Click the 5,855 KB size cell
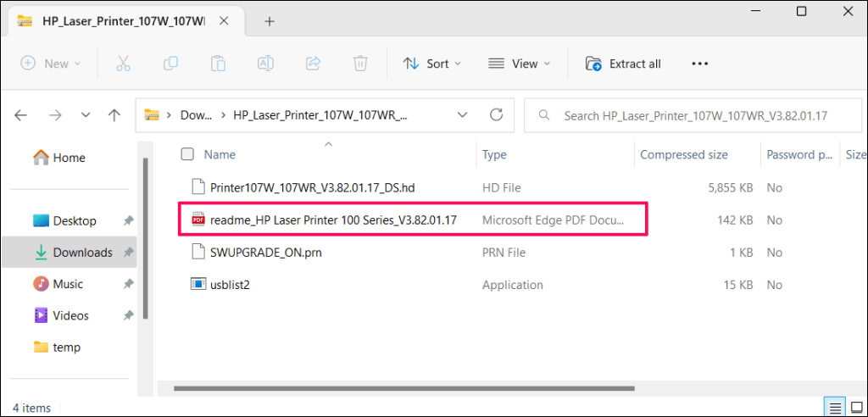This screenshot has height=417, width=868. pos(730,187)
